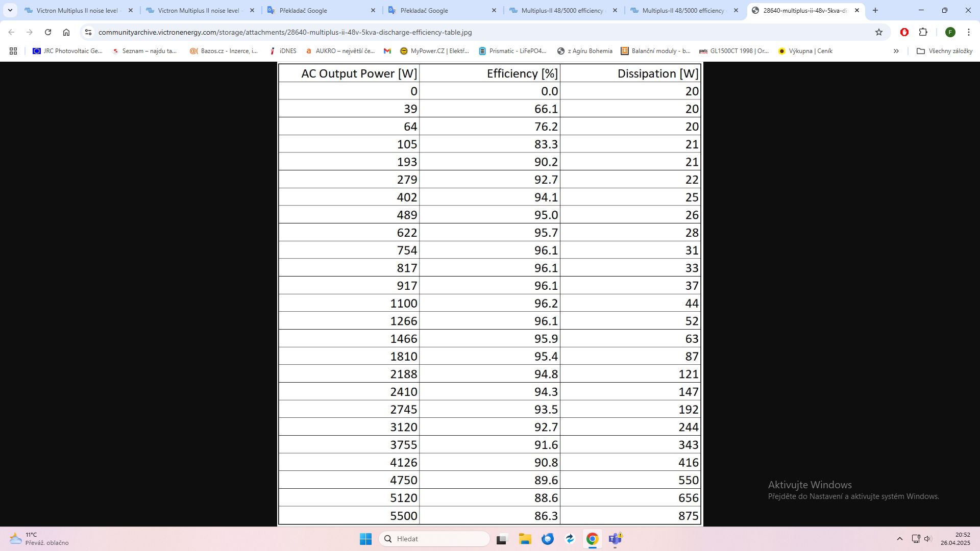The height and width of the screenshot is (551, 980).
Task: View site information icon in address bar
Action: 88,32
